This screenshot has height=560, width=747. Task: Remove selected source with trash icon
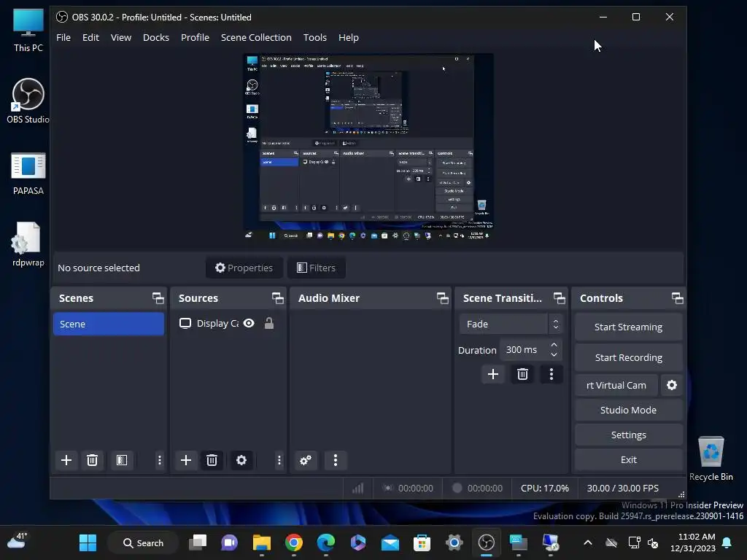click(212, 460)
